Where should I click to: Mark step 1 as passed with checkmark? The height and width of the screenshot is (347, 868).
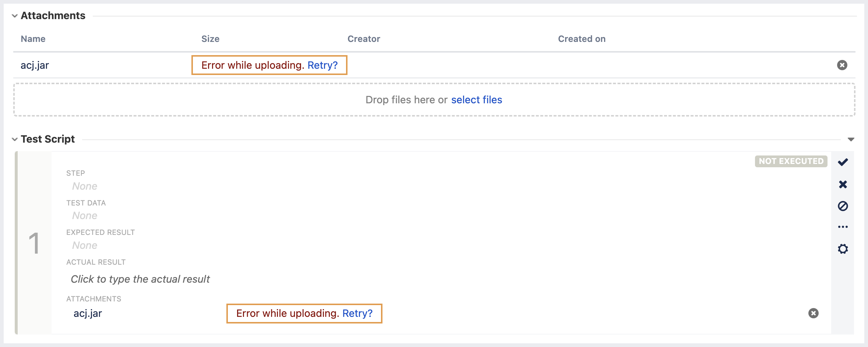click(843, 162)
